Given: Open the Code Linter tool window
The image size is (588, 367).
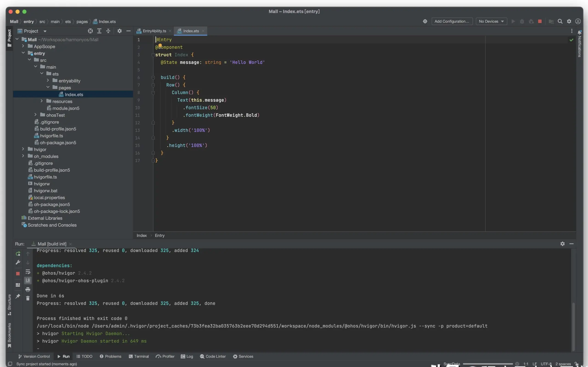Looking at the screenshot, I should tap(213, 356).
